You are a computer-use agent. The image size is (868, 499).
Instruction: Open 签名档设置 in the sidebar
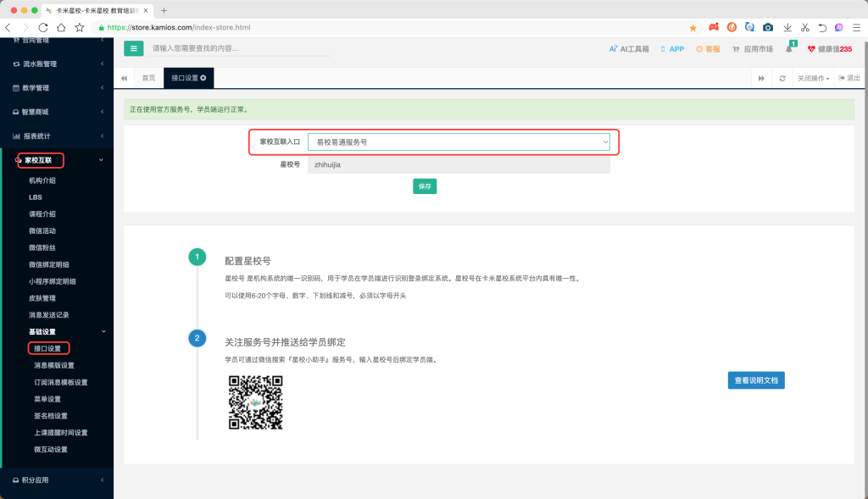tap(50, 416)
